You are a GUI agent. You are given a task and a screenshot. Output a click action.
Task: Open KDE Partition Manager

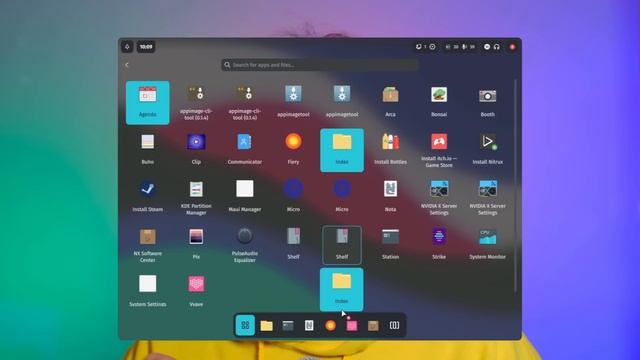(x=196, y=198)
